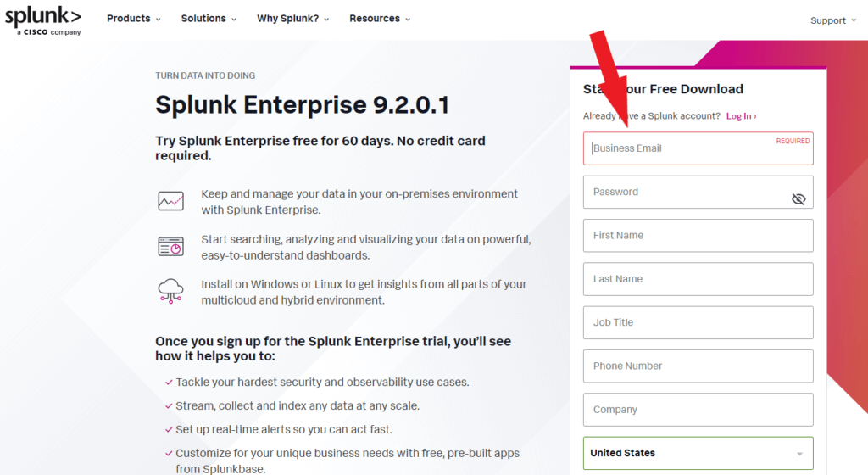Click the 'Set up real-time alerts' bullet
Image resolution: width=868 pixels, height=475 pixels.
(x=283, y=429)
